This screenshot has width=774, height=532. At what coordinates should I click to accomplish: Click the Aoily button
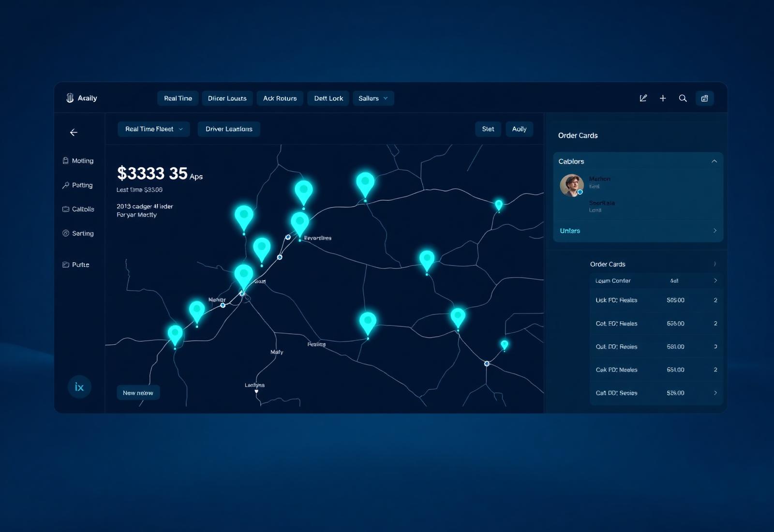519,129
